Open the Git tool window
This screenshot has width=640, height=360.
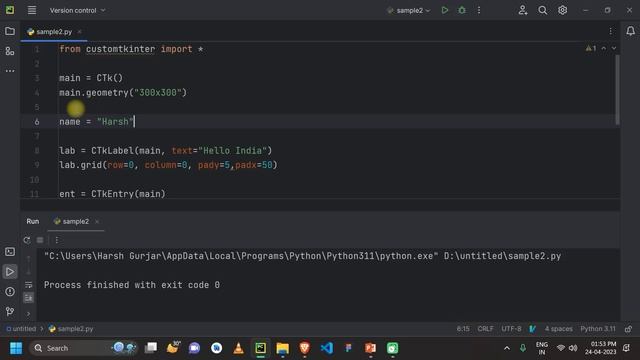coord(10,311)
